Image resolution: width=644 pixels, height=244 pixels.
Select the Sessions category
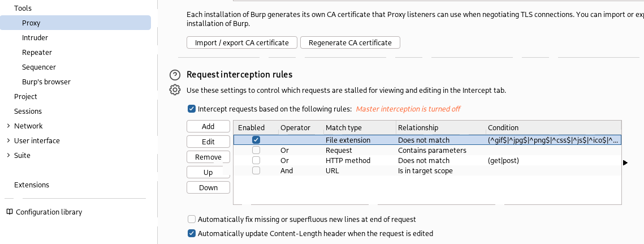(x=28, y=111)
